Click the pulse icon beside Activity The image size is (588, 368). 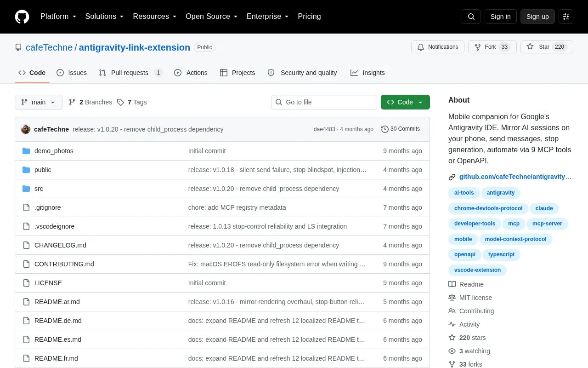452,324
